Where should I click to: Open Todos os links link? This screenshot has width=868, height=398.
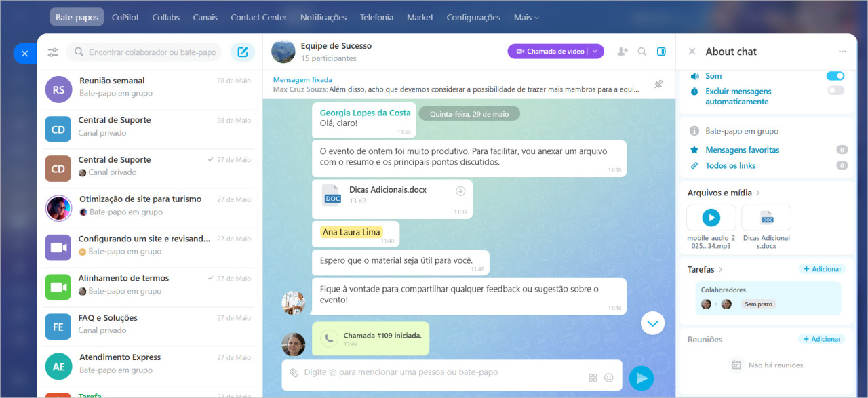[x=730, y=165]
